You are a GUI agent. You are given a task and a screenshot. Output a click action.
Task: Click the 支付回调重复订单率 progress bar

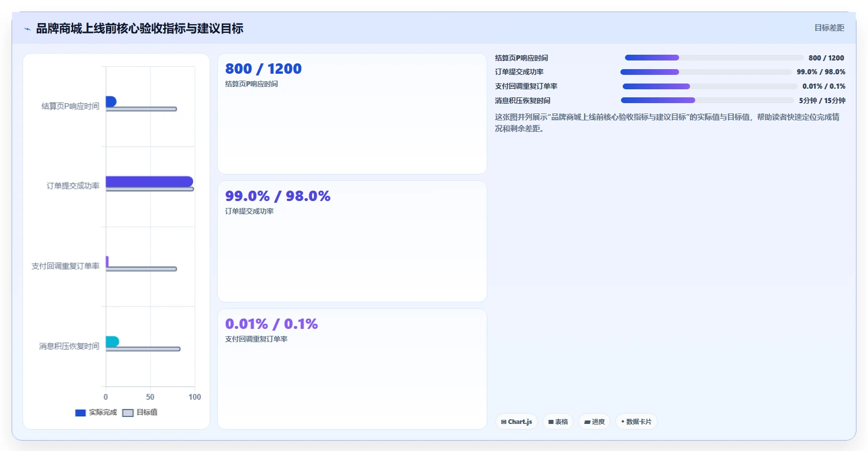pos(710,86)
